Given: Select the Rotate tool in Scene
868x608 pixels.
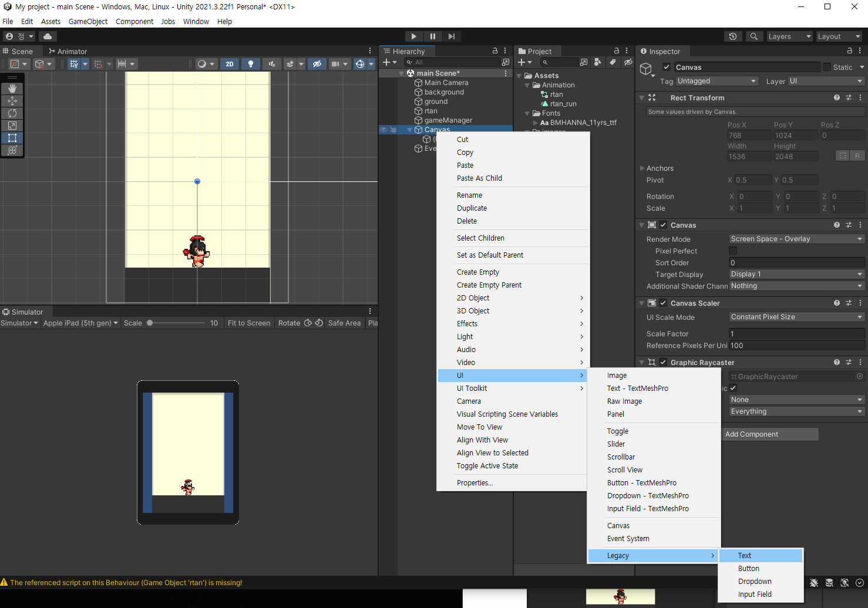Looking at the screenshot, I should click(x=12, y=113).
